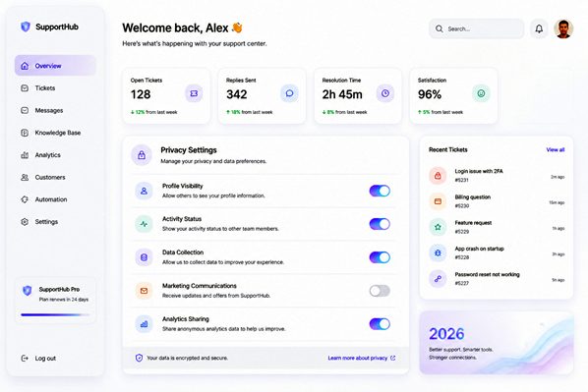Viewport: 588px width, 392px height.
Task: Click inside the Search field
Action: [476, 28]
